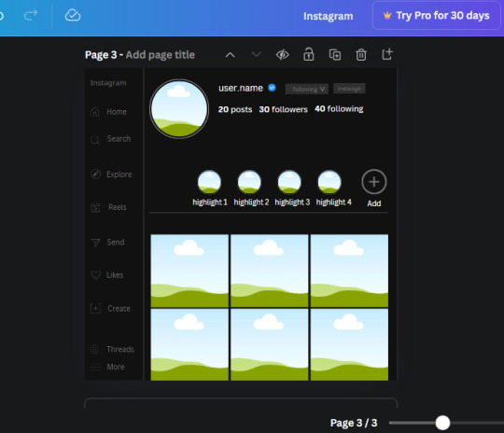Select the highlight 1 label
This screenshot has height=433, width=504.
tap(210, 203)
